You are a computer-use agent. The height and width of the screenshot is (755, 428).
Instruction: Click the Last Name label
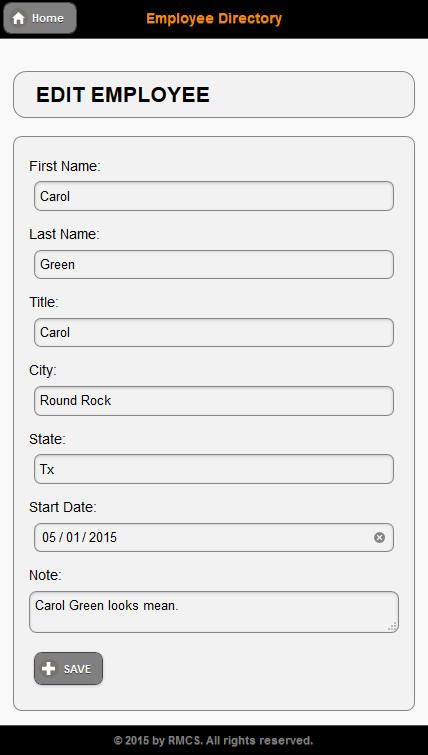click(x=64, y=234)
